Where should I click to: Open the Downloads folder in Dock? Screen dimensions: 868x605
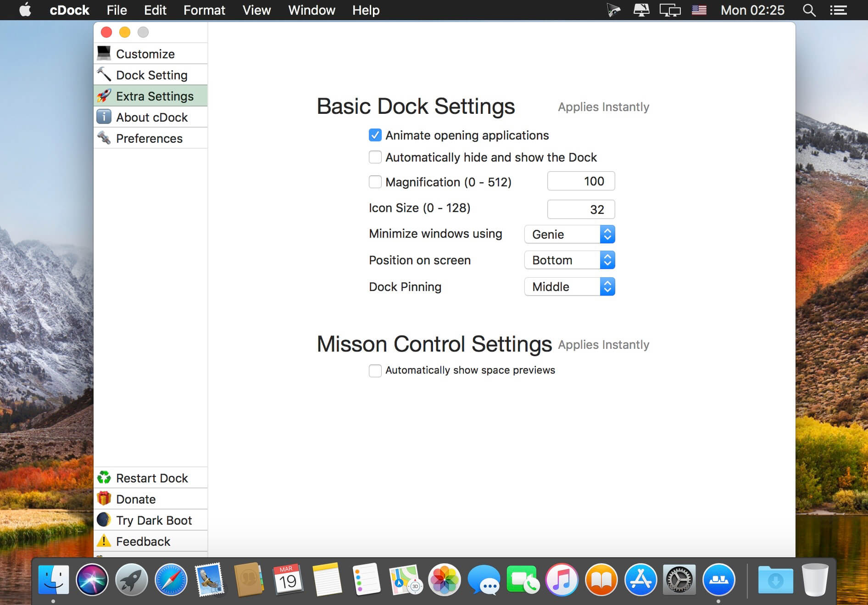click(x=775, y=580)
